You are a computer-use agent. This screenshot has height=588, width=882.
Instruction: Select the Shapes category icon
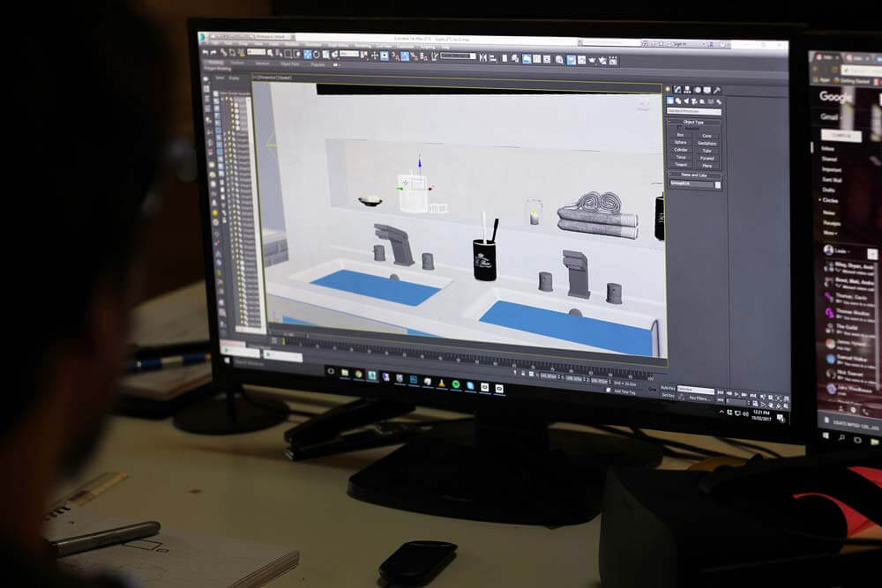tap(678, 101)
